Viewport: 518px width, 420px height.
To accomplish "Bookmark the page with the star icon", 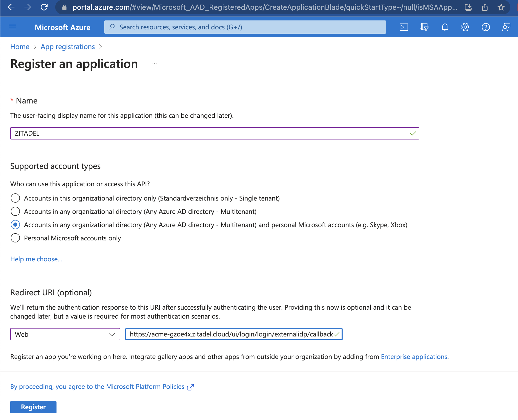I will [x=501, y=7].
